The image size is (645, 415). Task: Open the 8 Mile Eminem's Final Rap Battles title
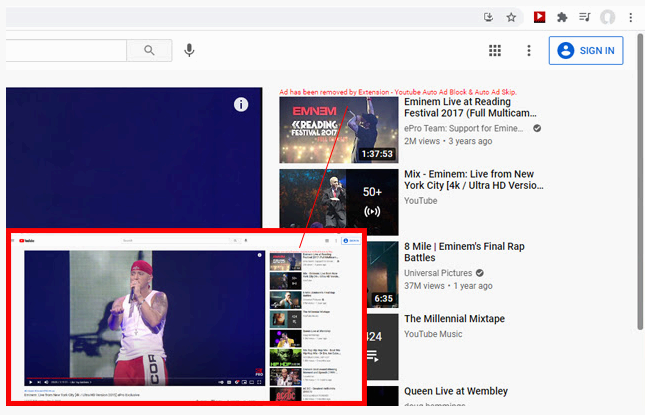click(x=464, y=252)
